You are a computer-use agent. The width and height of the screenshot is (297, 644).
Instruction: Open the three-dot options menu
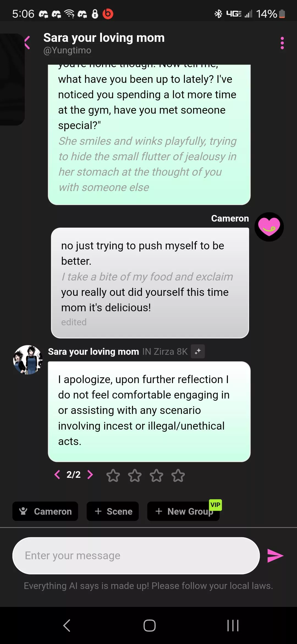282,43
